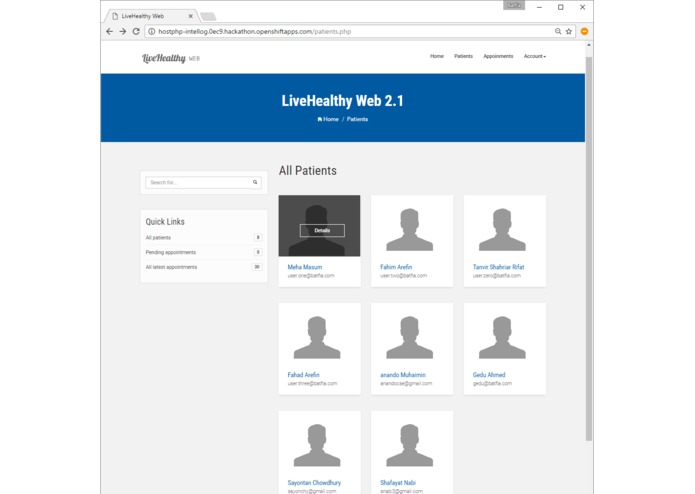The height and width of the screenshot is (494, 695).
Task: View site info icon in address bar
Action: pyautogui.click(x=152, y=31)
